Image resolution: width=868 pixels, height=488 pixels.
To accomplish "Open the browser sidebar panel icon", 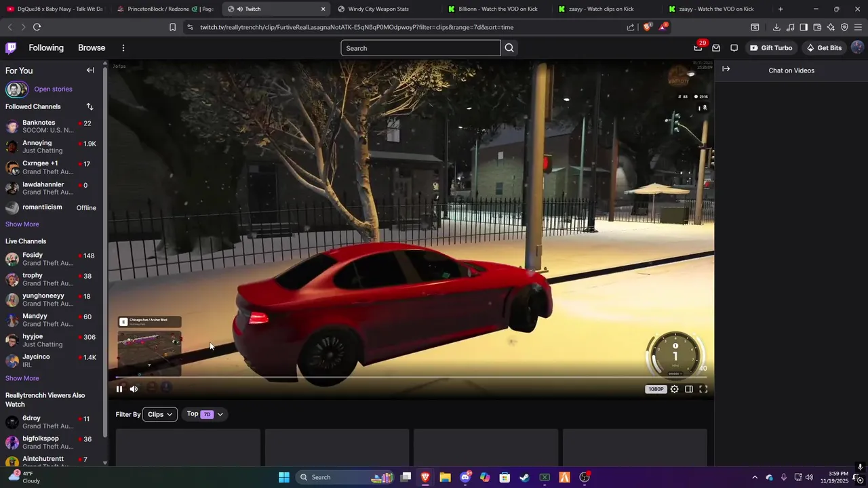I will tap(804, 27).
